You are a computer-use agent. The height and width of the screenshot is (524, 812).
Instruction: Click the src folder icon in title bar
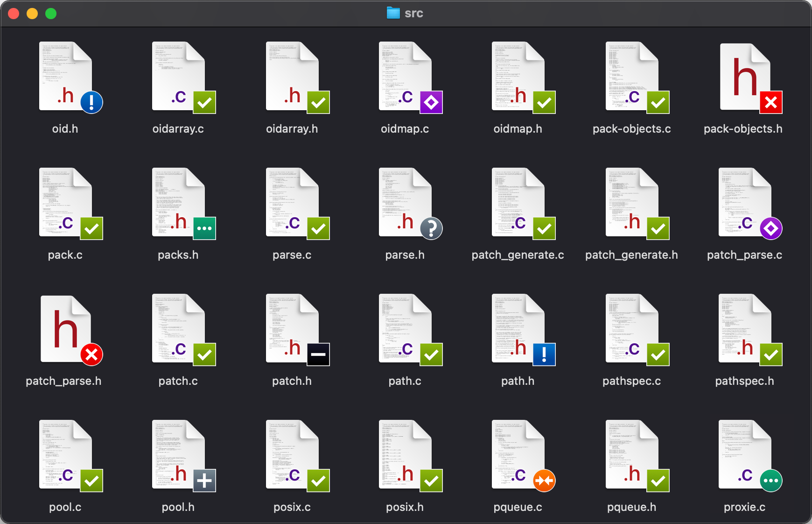pos(393,13)
